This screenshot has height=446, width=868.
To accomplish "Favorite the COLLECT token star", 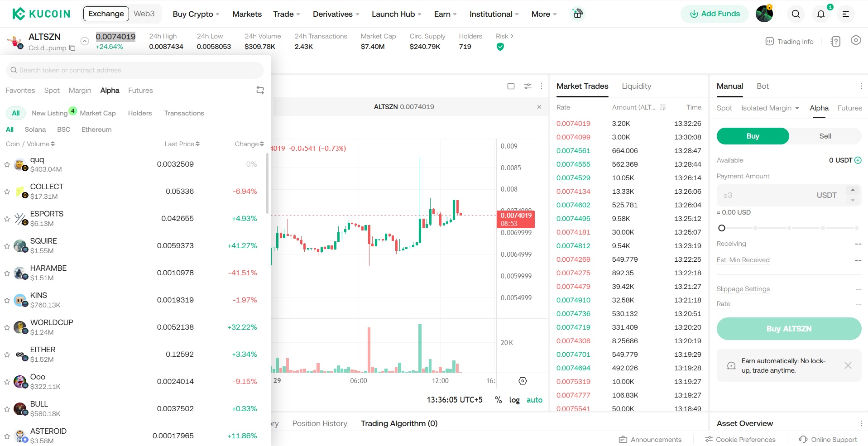I will coord(7,192).
